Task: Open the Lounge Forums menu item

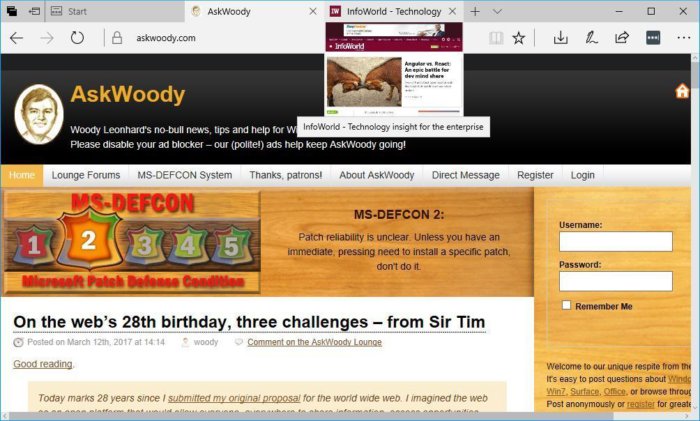Action: (x=86, y=175)
